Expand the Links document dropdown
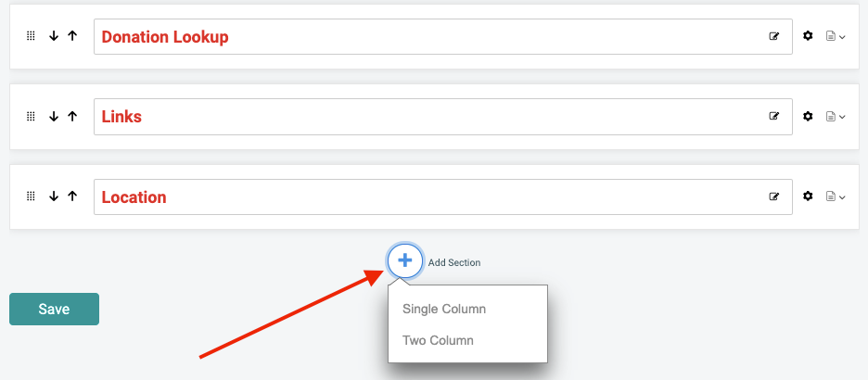 836,117
